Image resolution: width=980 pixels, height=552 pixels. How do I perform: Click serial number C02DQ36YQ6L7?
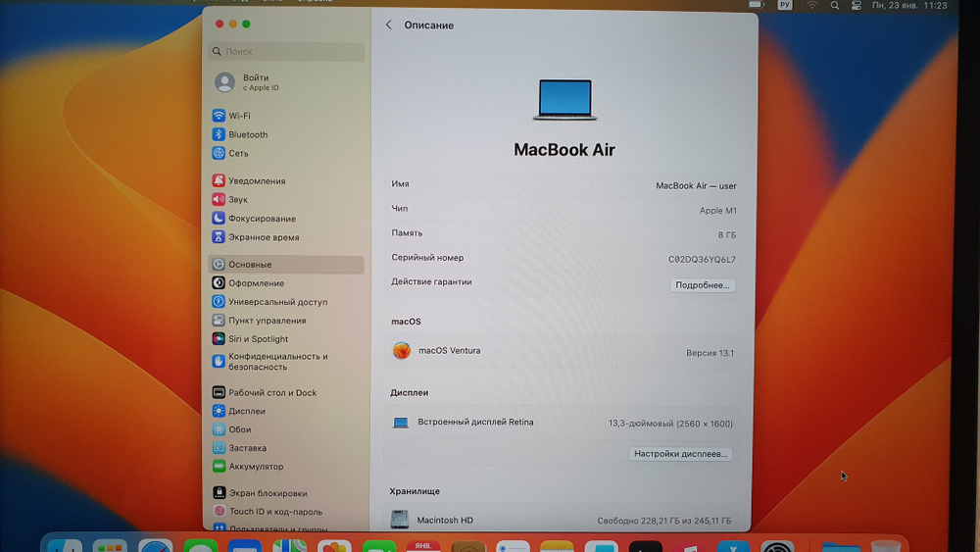[702, 260]
